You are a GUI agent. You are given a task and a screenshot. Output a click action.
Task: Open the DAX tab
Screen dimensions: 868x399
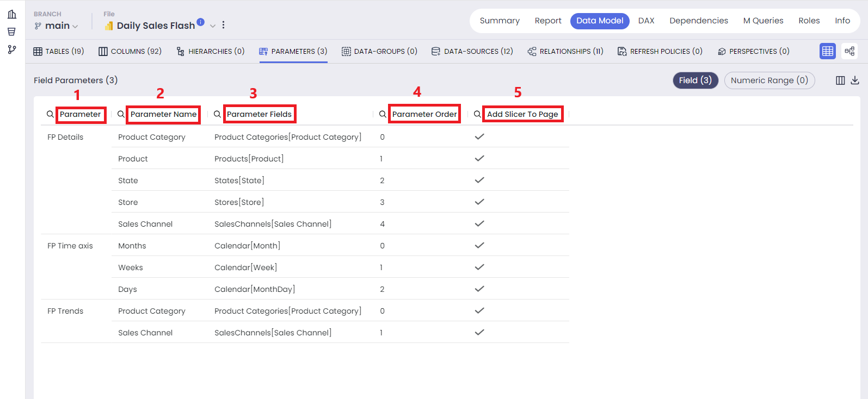[x=646, y=21]
